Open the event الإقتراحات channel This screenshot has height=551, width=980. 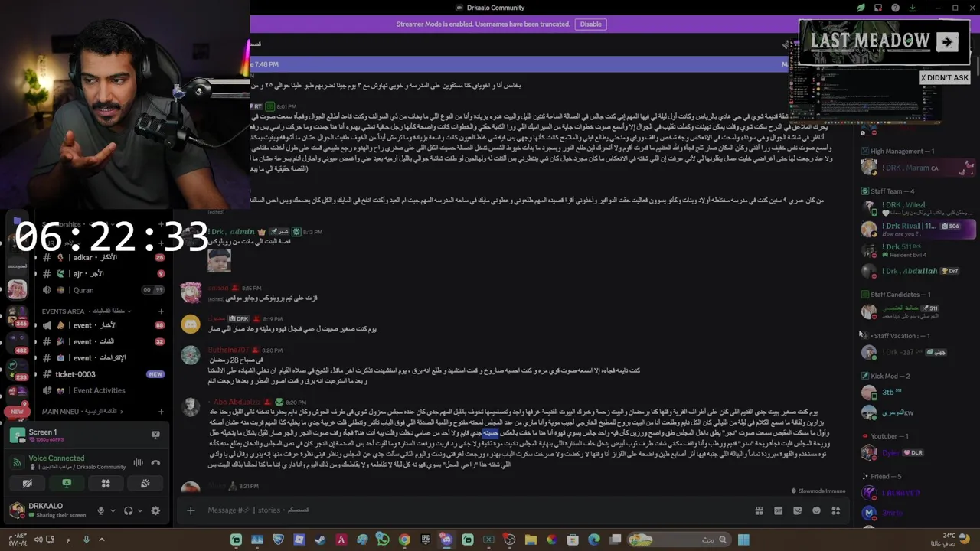(103, 358)
